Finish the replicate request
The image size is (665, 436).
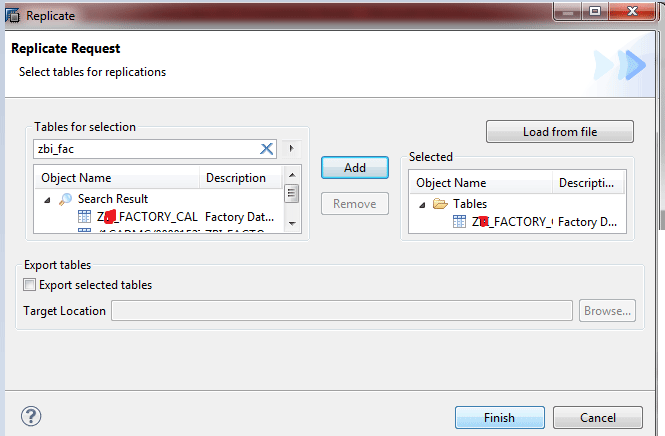[x=500, y=418]
